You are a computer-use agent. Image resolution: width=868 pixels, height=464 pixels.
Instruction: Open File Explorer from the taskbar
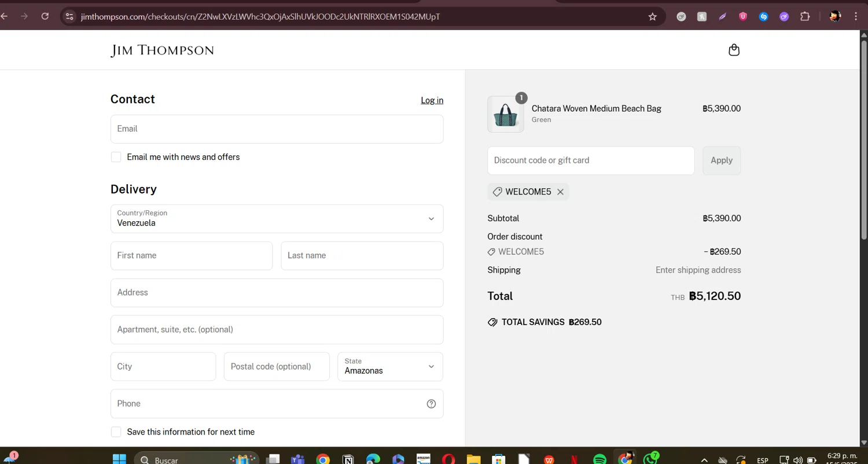(473, 460)
